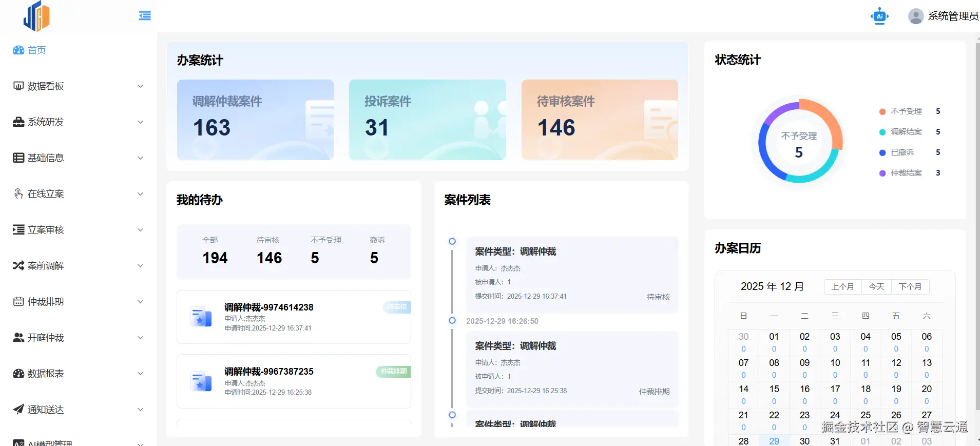This screenshot has height=446, width=980.
Task: Click file icon of case 调解仲裁-9967387235
Action: (201, 381)
